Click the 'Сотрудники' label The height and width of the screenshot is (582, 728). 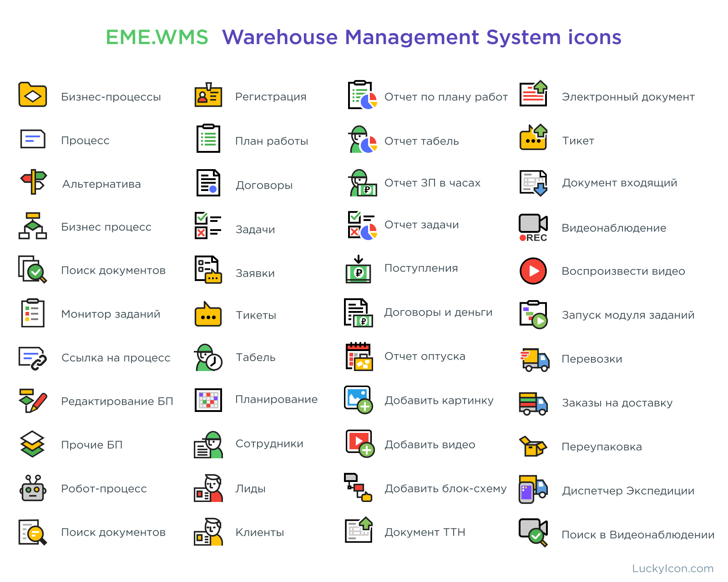click(x=269, y=444)
